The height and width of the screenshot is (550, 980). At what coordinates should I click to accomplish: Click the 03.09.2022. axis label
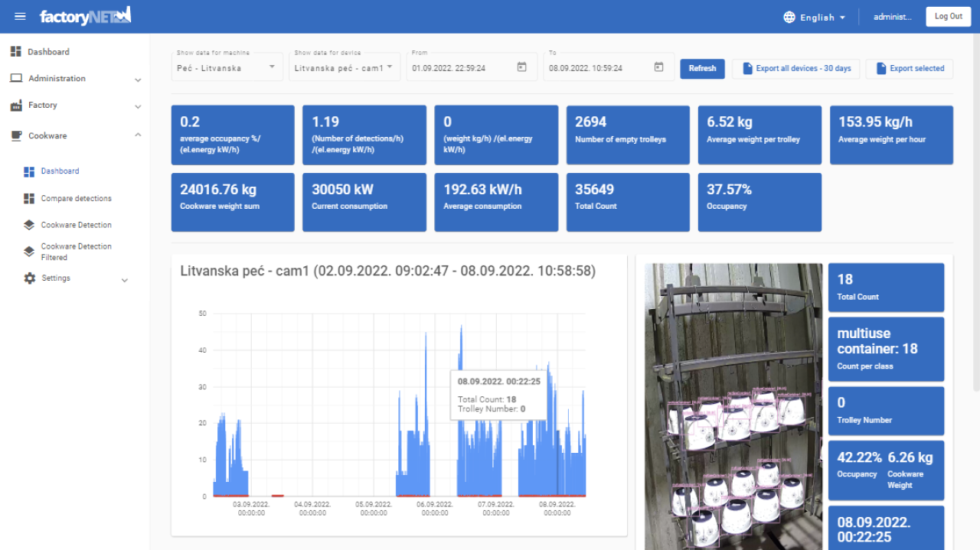[251, 508]
